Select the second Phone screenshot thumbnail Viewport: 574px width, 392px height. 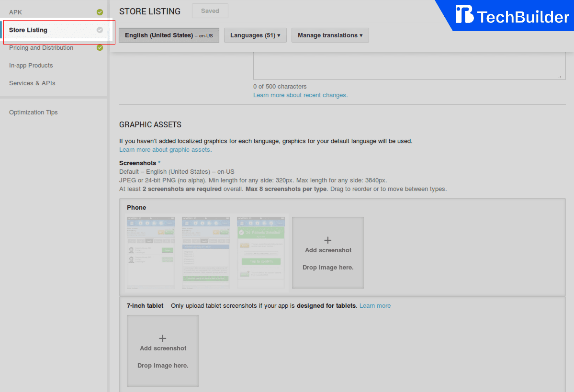pyautogui.click(x=205, y=252)
